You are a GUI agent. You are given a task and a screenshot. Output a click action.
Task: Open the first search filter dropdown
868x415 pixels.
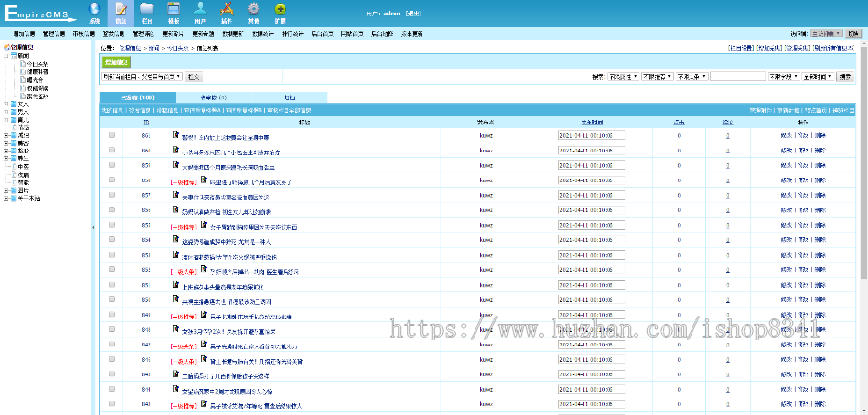point(621,75)
